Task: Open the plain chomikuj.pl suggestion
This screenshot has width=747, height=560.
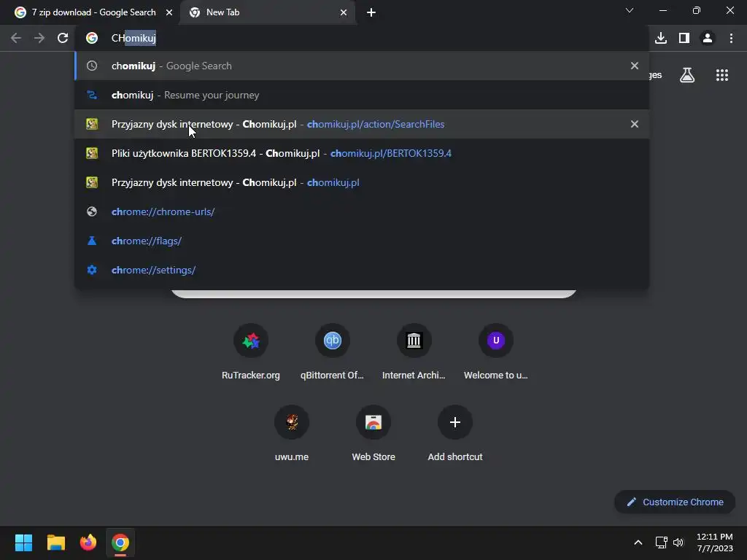Action: (362, 182)
